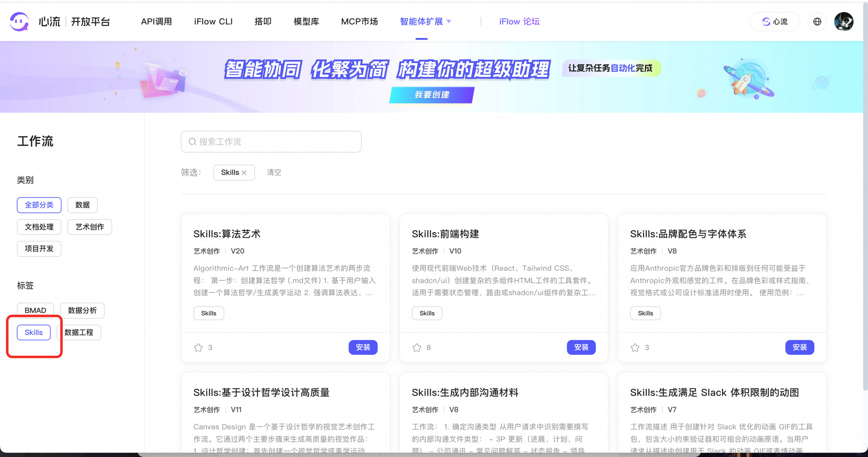This screenshot has height=457, width=868.
Task: Open the language/globe selector
Action: coord(817,21)
